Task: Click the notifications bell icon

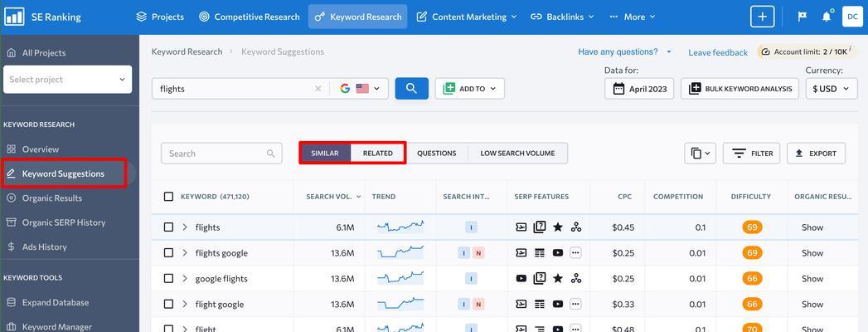Action: pos(827,17)
